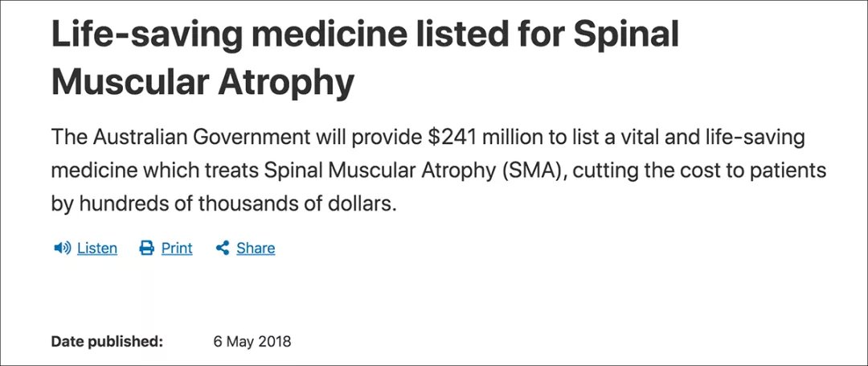Open the Print link
This screenshot has width=868, height=366.
click(x=177, y=249)
